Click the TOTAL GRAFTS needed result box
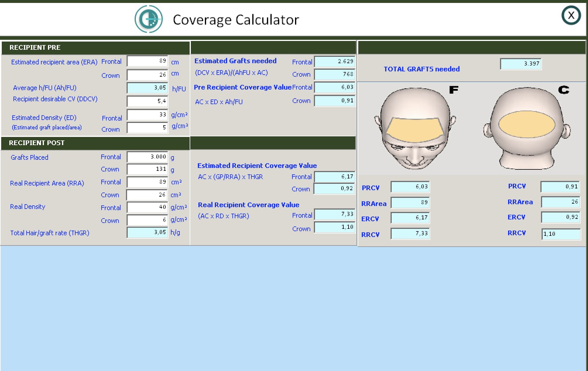 (521, 64)
